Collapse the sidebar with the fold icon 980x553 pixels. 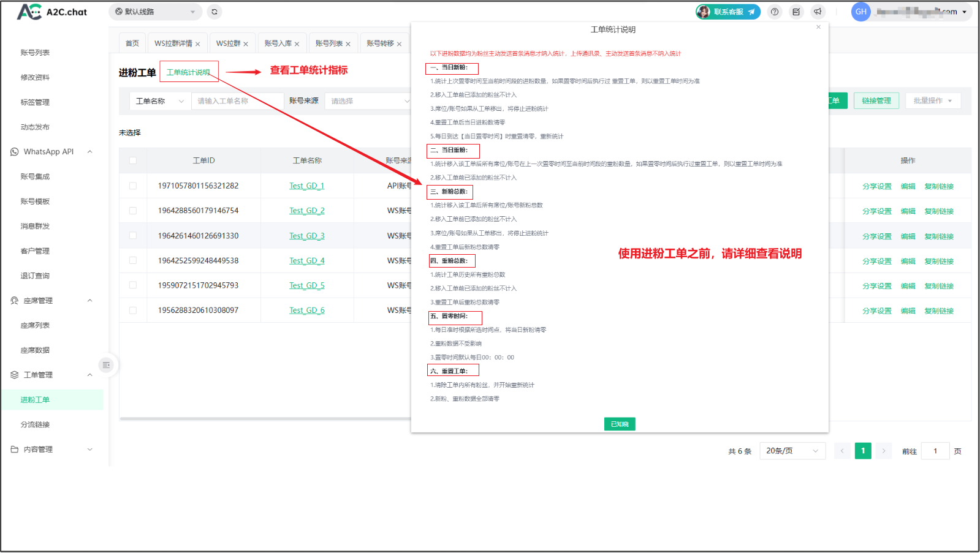[106, 365]
